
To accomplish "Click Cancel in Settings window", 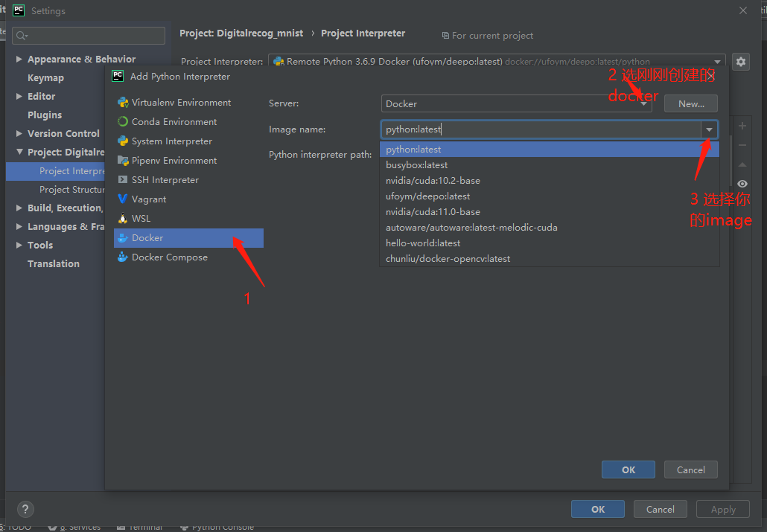I will (661, 510).
